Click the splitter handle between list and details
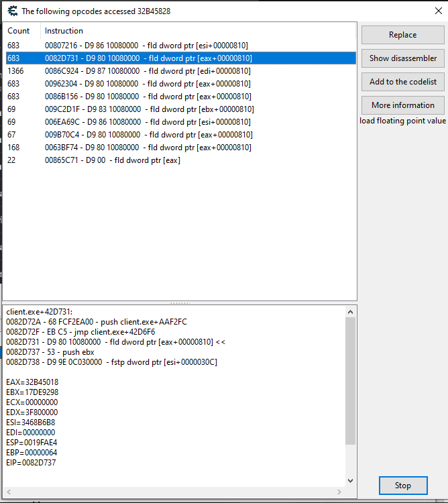This screenshot has width=448, height=503. pos(180,303)
